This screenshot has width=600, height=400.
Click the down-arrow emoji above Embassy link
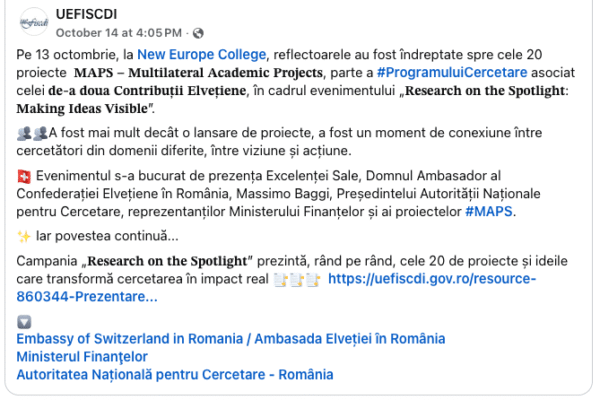(x=24, y=322)
